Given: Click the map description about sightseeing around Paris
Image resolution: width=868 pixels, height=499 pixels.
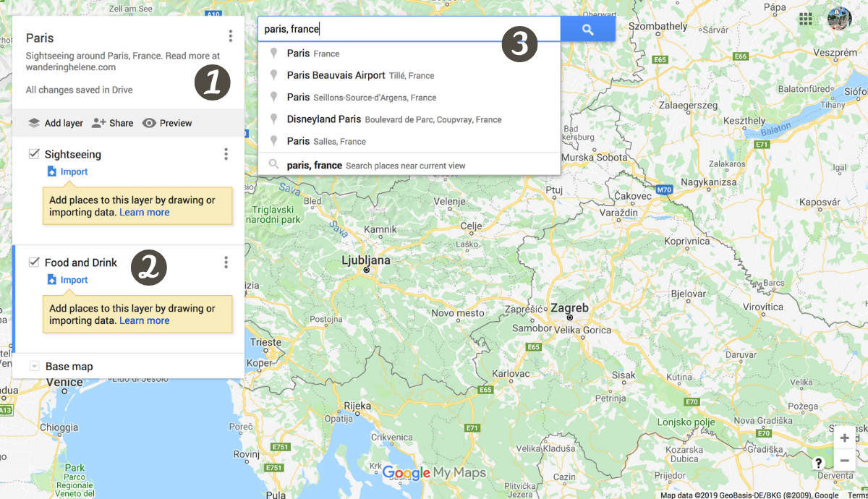Looking at the screenshot, I should [123, 61].
